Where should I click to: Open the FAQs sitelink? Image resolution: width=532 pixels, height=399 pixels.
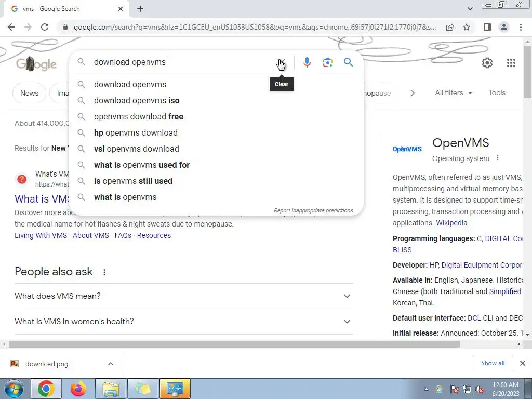coord(123,235)
